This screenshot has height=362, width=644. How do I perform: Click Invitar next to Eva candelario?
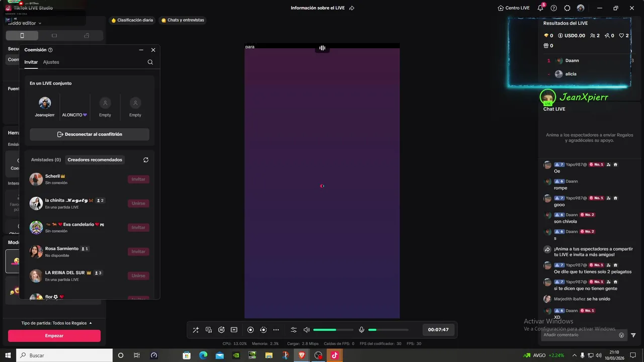tap(138, 228)
